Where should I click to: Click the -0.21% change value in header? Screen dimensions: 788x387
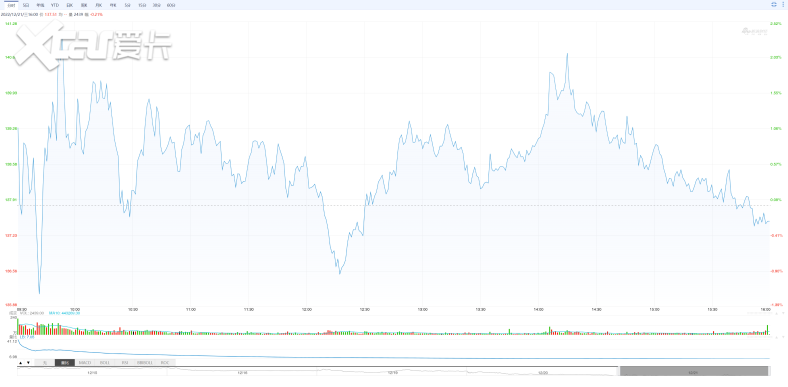97,15
